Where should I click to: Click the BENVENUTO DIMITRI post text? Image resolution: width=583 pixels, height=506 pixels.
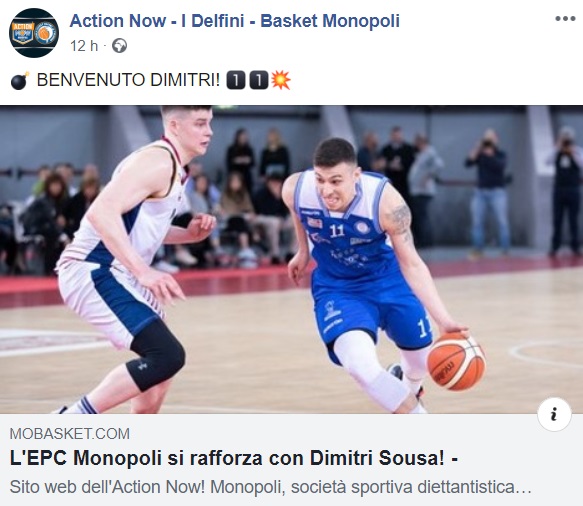tap(128, 80)
